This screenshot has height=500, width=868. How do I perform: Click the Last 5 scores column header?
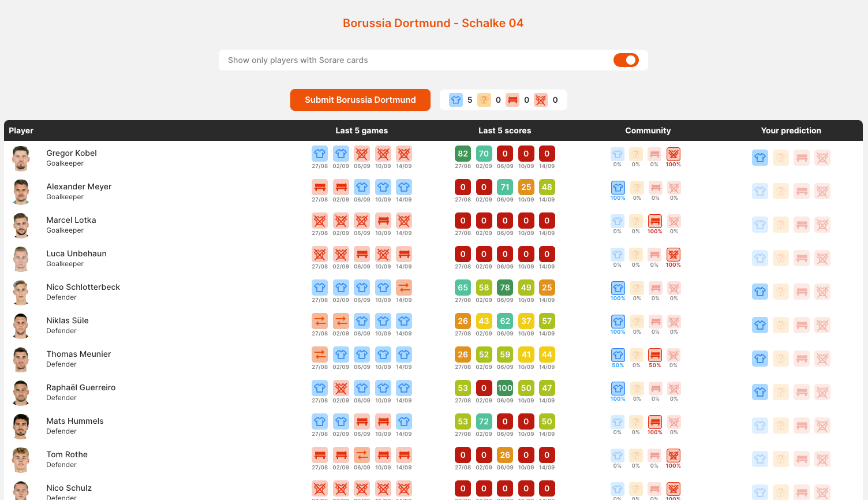click(505, 130)
